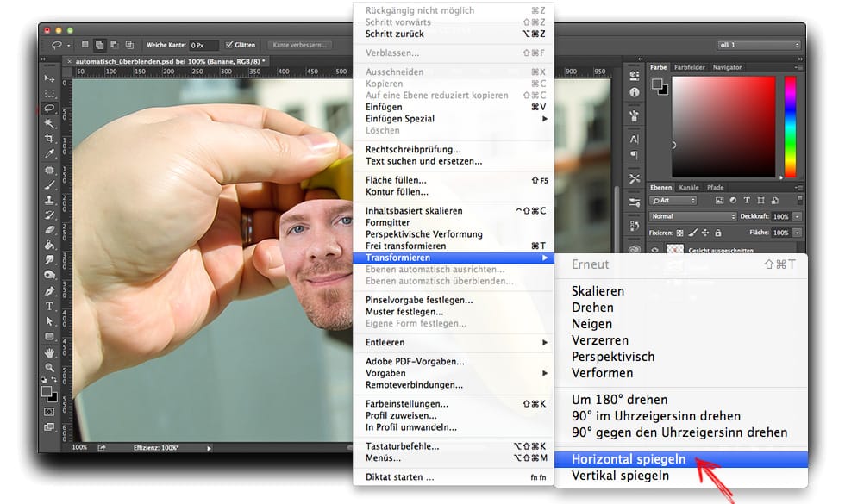Select the Dodge tool
The width and height of the screenshot is (845, 504).
pyautogui.click(x=49, y=275)
